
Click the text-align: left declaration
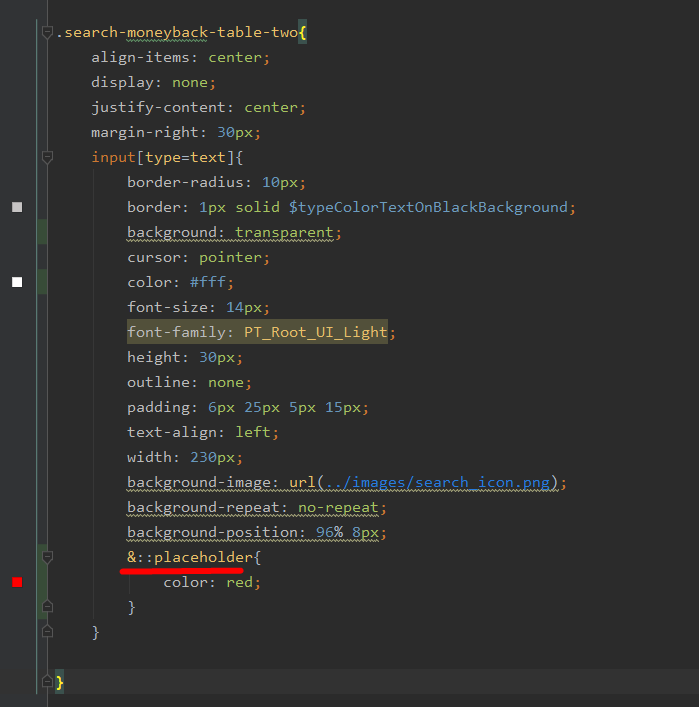click(203, 432)
